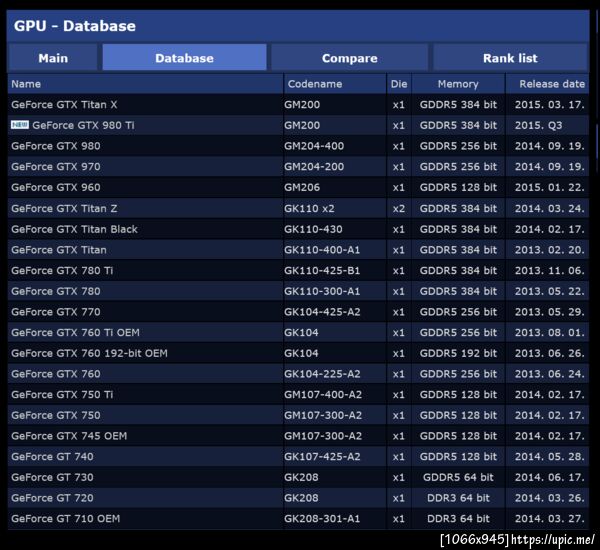Screen dimensions: 600x550
Task: Open GeForce GTX 960 entry
Action: 56,187
